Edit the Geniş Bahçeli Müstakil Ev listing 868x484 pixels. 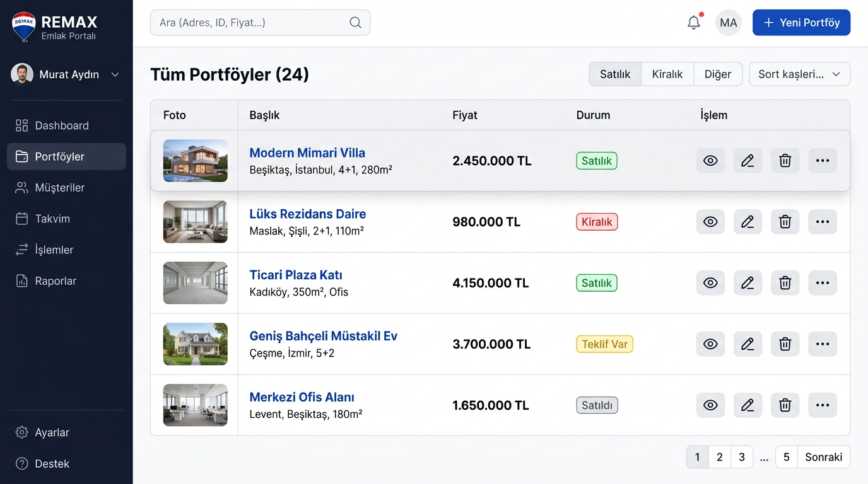748,344
